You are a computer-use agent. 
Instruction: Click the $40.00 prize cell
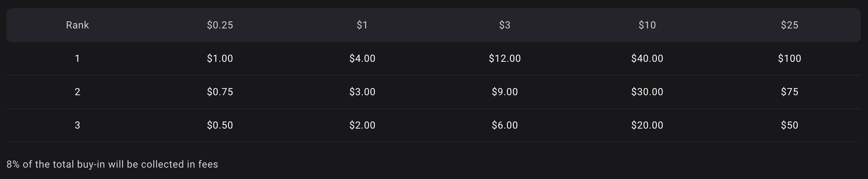[x=647, y=59]
